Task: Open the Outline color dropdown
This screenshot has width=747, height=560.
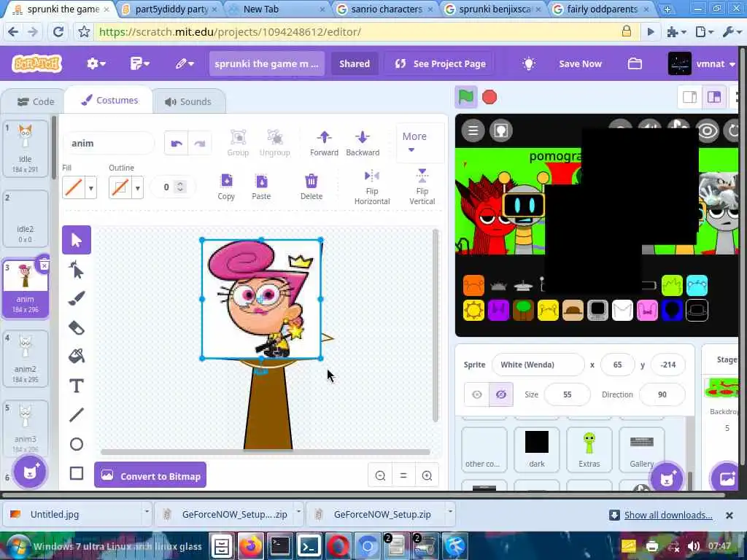Action: [138, 187]
